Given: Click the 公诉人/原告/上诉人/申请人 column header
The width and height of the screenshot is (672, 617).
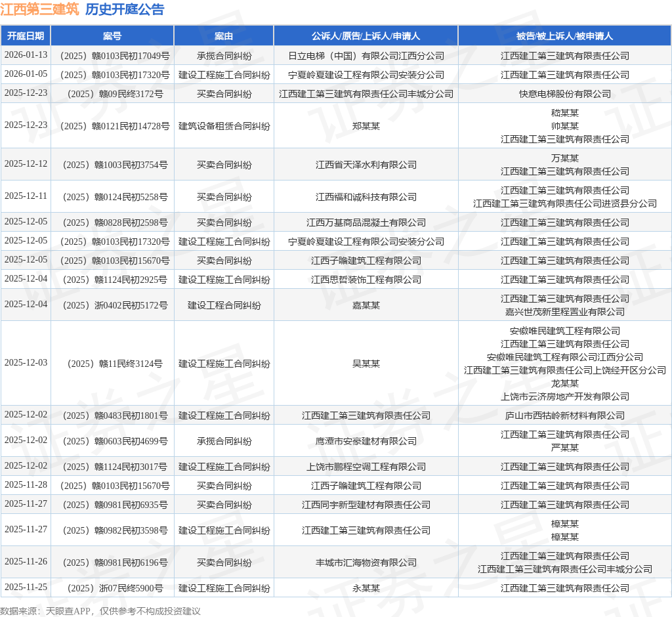Looking at the screenshot, I should tap(366, 36).
